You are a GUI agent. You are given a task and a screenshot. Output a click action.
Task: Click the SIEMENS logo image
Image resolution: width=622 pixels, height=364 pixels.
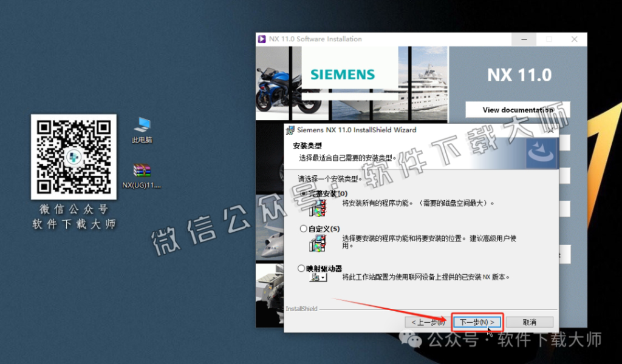tap(341, 74)
